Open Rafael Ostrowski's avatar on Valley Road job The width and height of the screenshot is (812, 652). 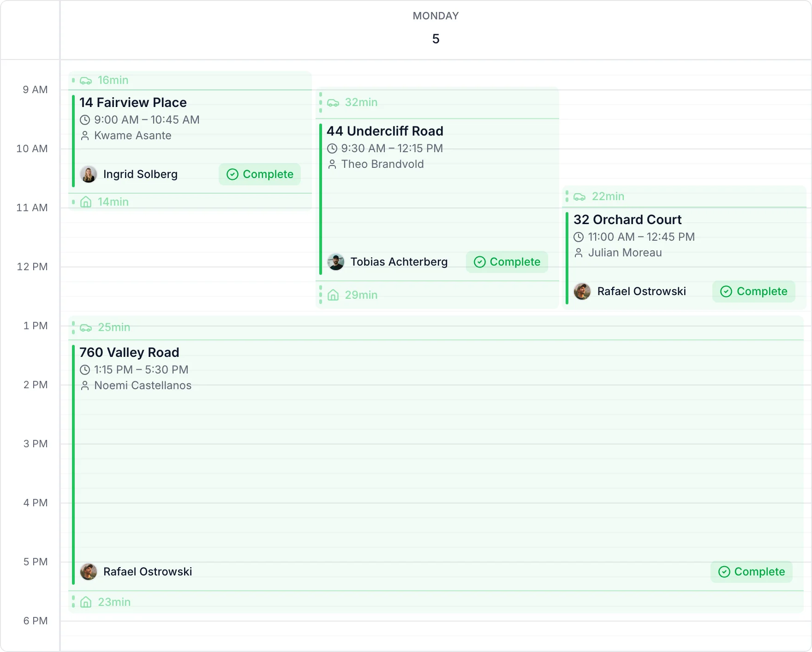89,572
